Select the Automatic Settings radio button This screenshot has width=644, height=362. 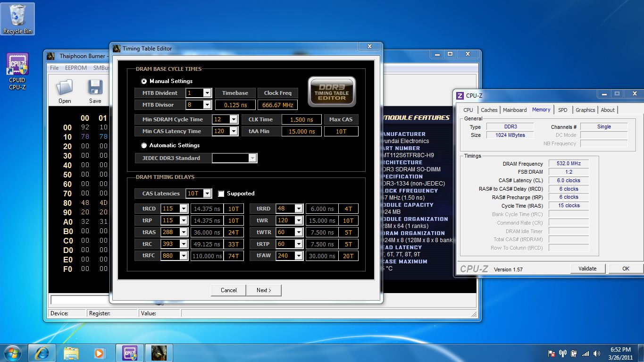click(144, 145)
